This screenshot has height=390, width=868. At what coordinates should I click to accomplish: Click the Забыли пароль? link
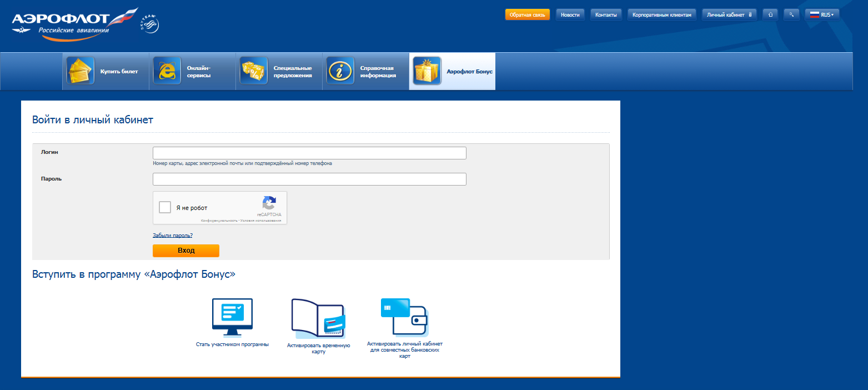pyautogui.click(x=173, y=236)
